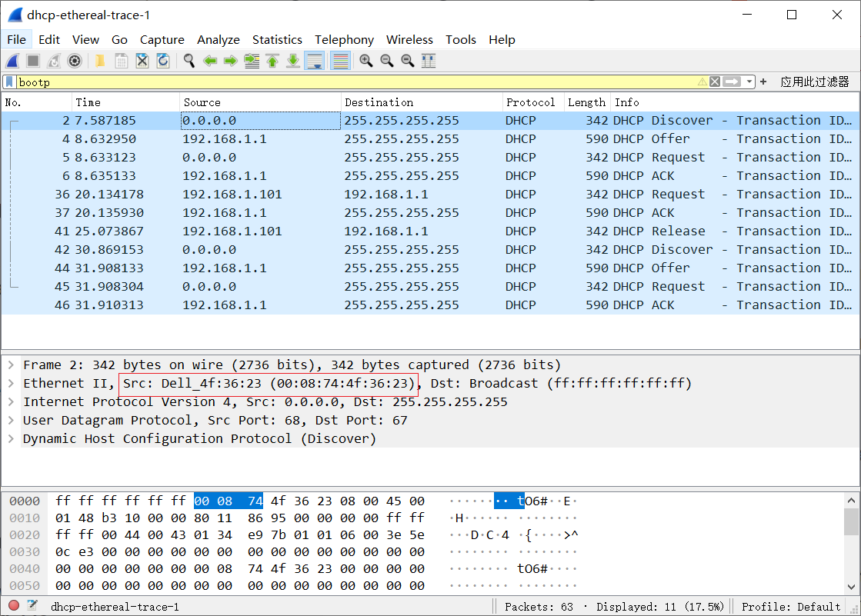The height and width of the screenshot is (616, 861).
Task: Click Packets: 63 status text
Action: click(x=539, y=607)
